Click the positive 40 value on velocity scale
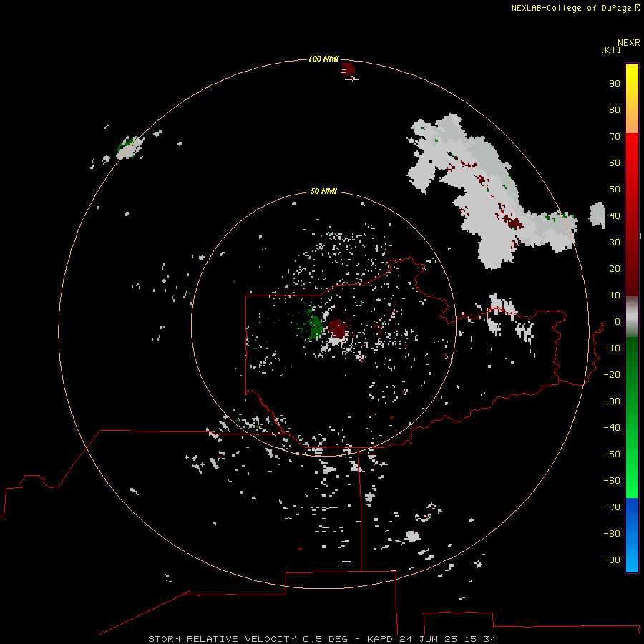Image resolution: width=644 pixels, height=644 pixels. (615, 215)
